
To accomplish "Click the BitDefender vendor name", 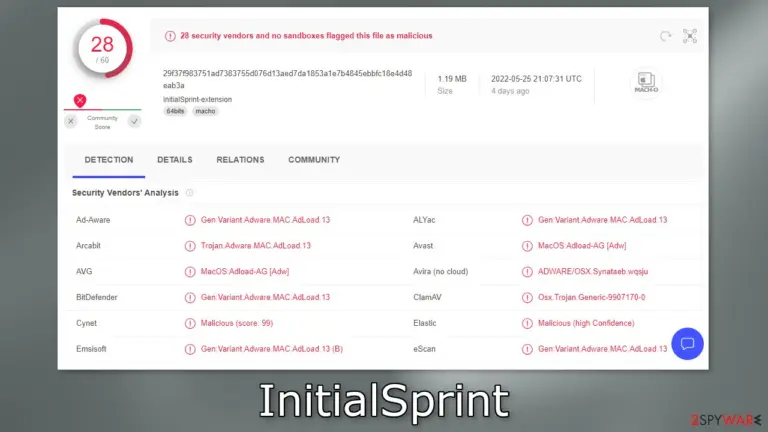I will coord(96,297).
